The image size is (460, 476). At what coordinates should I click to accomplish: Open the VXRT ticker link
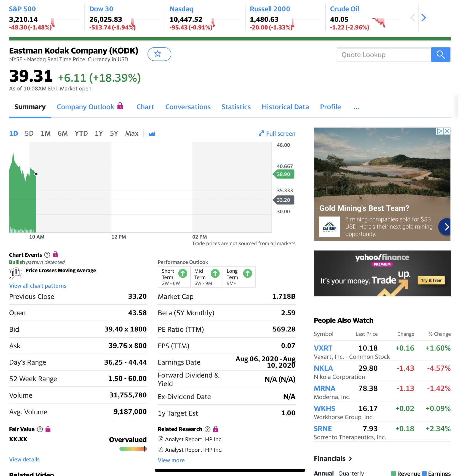click(323, 348)
